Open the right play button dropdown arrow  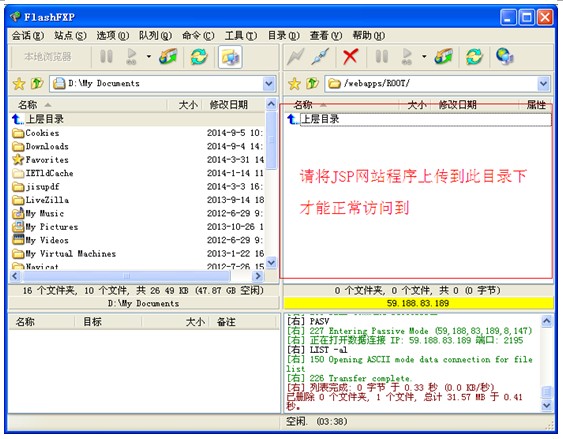pyautogui.click(x=424, y=57)
